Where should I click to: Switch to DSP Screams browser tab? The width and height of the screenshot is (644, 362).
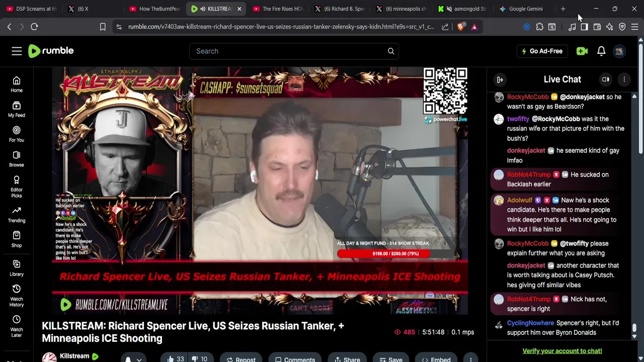(31, 9)
